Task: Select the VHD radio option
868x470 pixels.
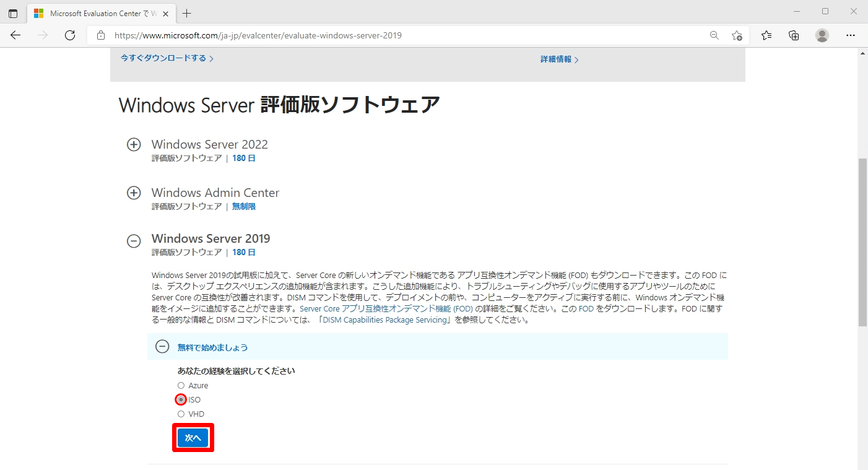Action: click(x=181, y=414)
